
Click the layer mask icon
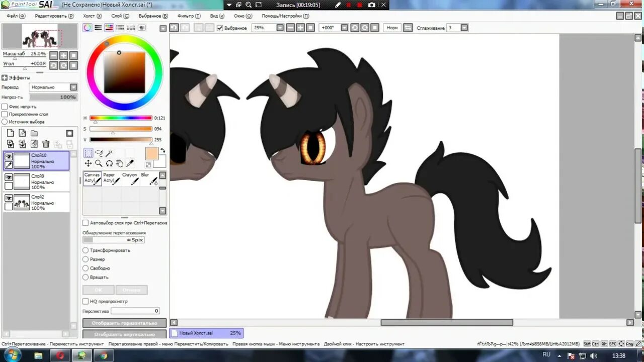(69, 133)
